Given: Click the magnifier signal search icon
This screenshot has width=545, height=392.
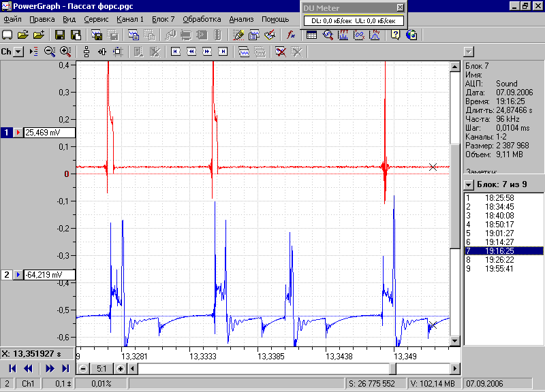Looking at the screenshot, I should [328, 35].
